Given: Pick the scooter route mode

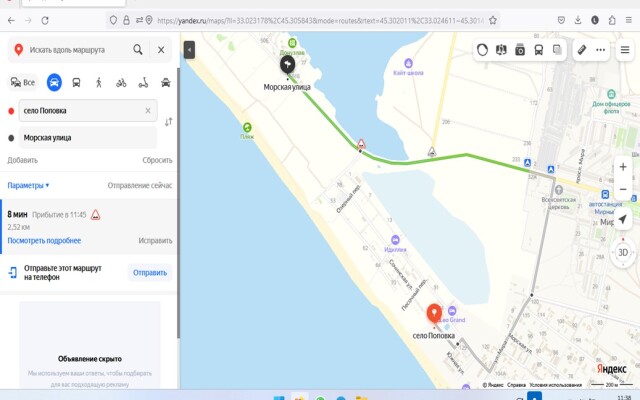Looking at the screenshot, I should click(x=143, y=82).
